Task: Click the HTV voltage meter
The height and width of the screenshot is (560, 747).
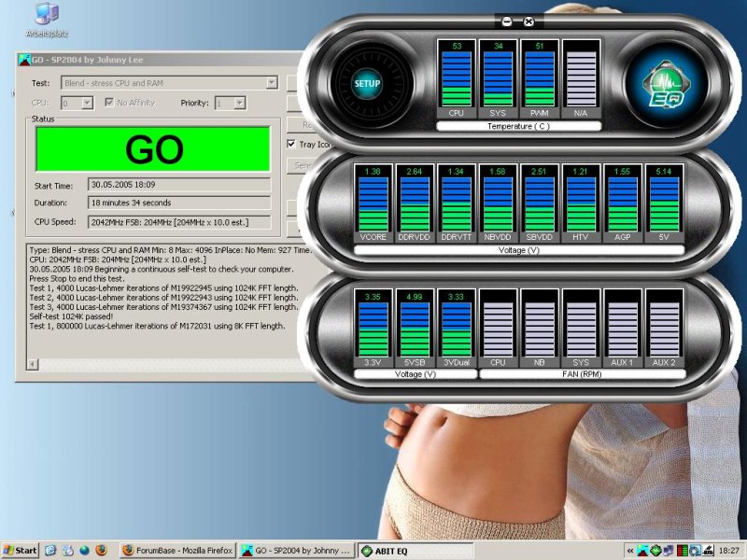Action: (x=581, y=203)
